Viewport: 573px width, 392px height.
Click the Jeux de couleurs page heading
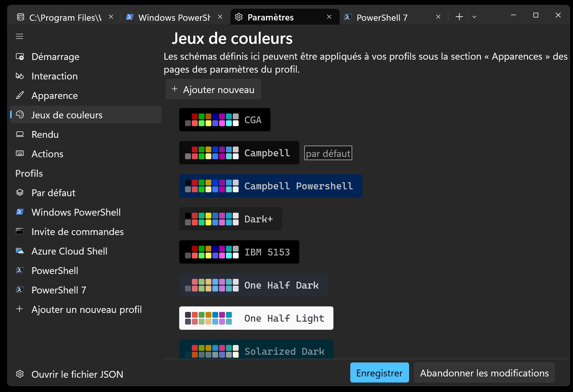pyautogui.click(x=232, y=39)
